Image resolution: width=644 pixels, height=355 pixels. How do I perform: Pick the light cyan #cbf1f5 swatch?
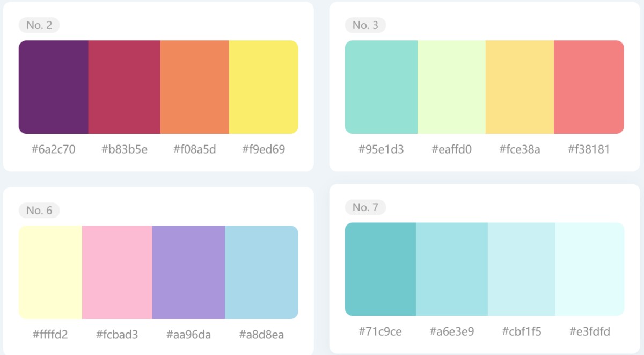click(521, 269)
